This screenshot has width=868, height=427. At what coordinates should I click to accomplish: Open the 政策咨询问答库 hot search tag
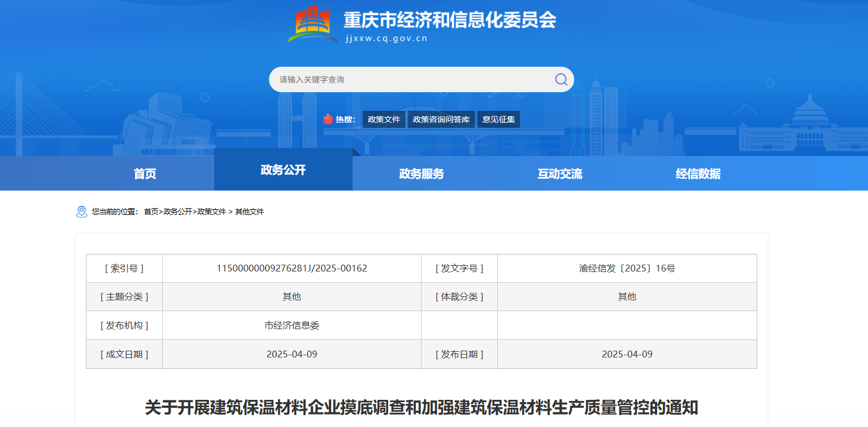tap(441, 119)
